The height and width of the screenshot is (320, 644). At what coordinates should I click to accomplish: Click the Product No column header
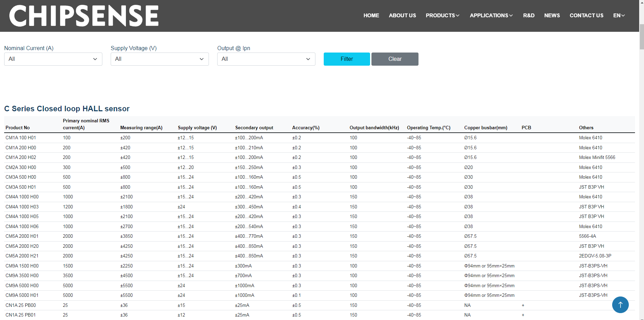[18, 128]
